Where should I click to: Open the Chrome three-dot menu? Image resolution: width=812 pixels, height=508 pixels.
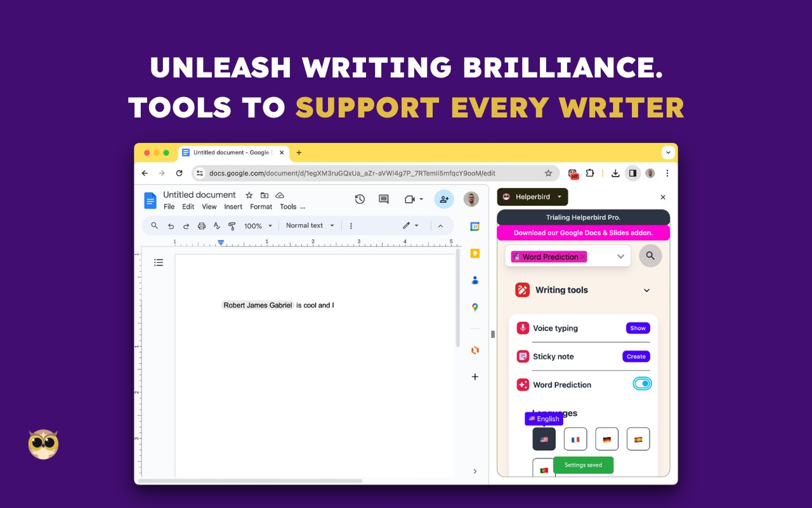pos(667,173)
